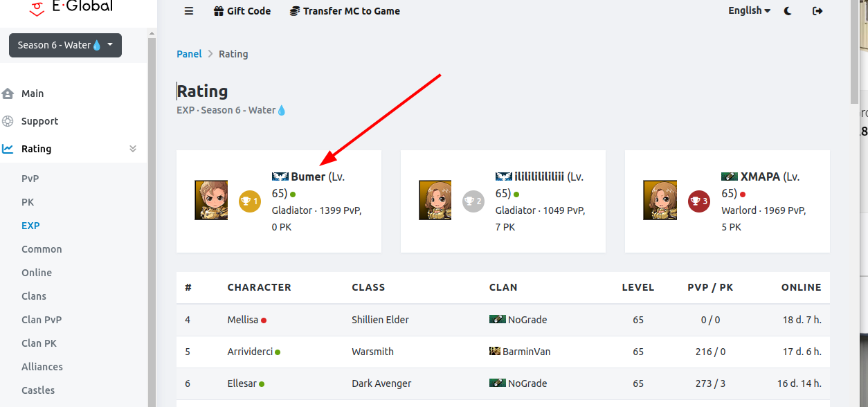Select PvP rating in sidebar
This screenshot has width=868, height=407.
[30, 179]
